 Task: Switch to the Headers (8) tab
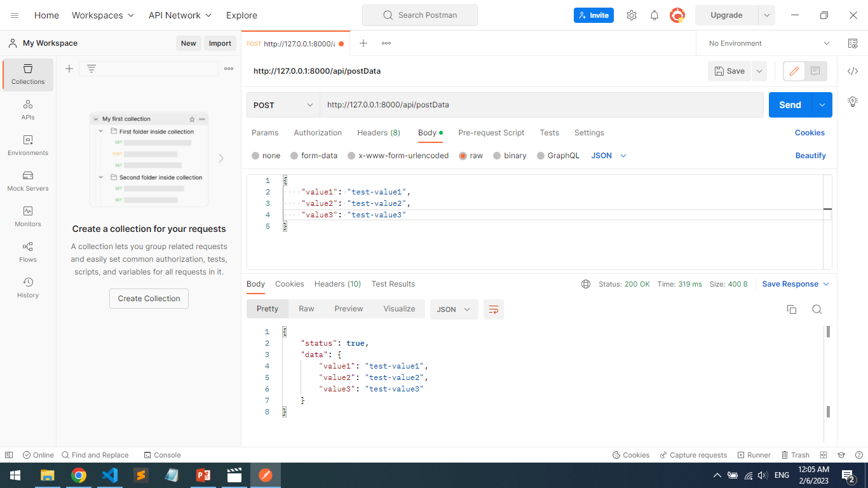tap(379, 133)
